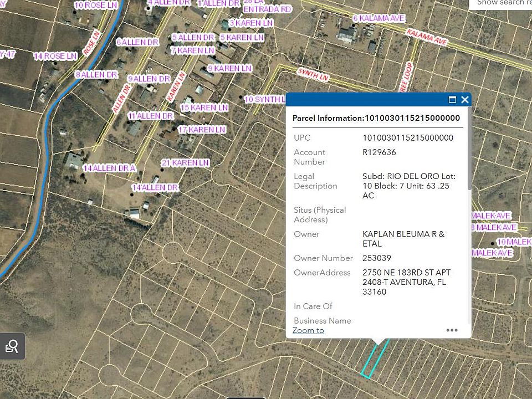This screenshot has height=399, width=532.
Task: Click the 5 ALLEN DR address label
Action: [x=193, y=38]
